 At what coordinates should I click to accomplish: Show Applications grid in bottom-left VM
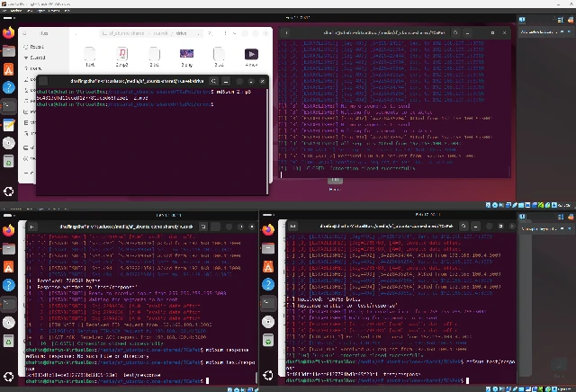click(x=8, y=377)
